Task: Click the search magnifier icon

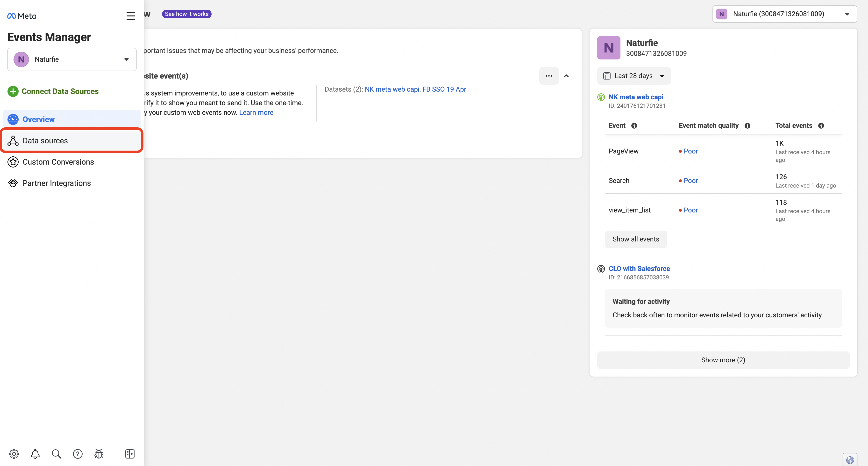Action: pos(56,454)
